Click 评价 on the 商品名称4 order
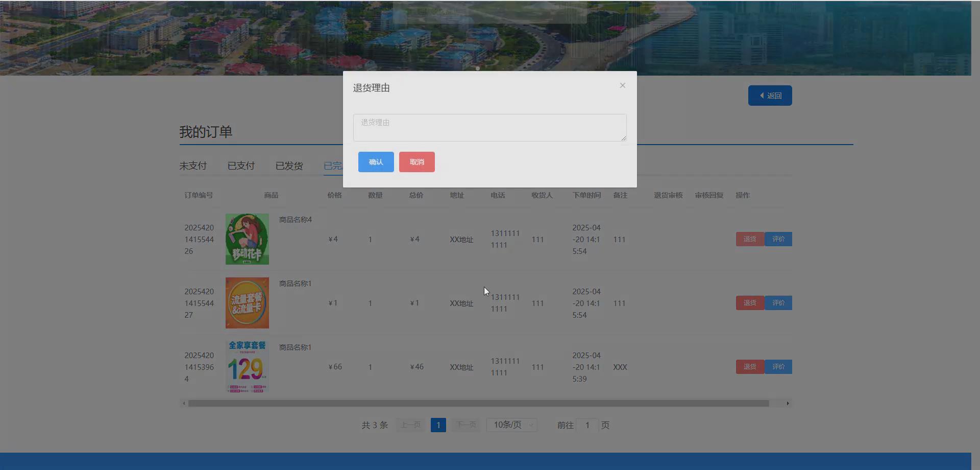980x470 pixels. click(x=778, y=239)
